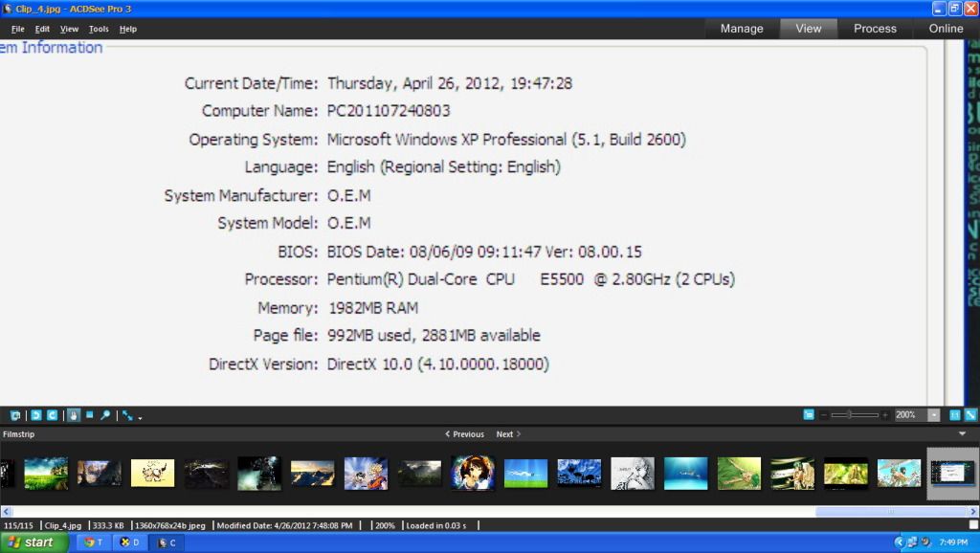Click the zoom in plus button
This screenshot has height=553, width=980.
pos(885,415)
